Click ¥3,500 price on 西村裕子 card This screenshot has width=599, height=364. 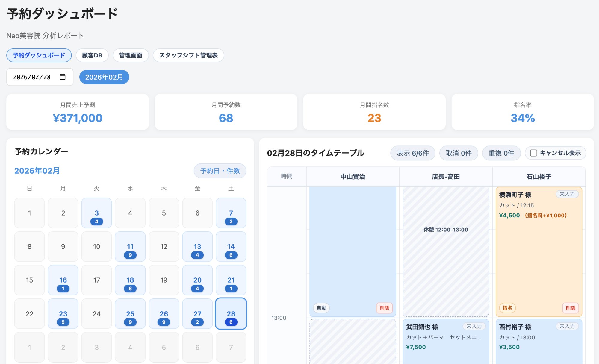509,347
